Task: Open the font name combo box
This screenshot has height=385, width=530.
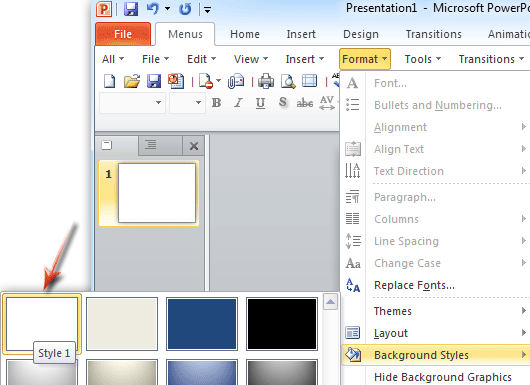Action: [132, 102]
